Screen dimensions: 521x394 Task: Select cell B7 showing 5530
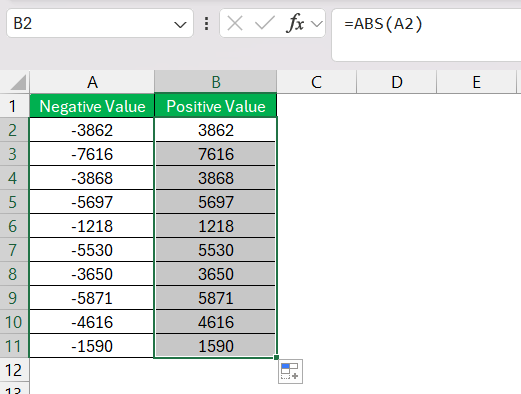point(216,250)
